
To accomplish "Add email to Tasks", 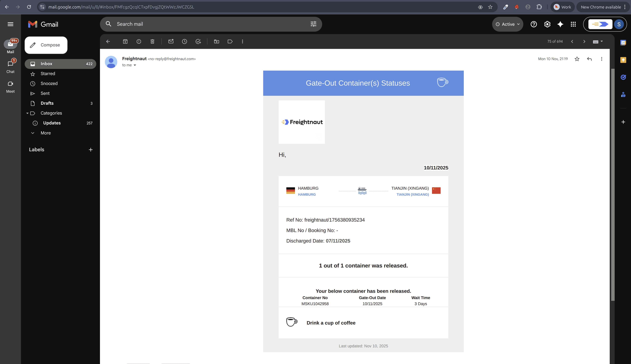I will tap(198, 41).
